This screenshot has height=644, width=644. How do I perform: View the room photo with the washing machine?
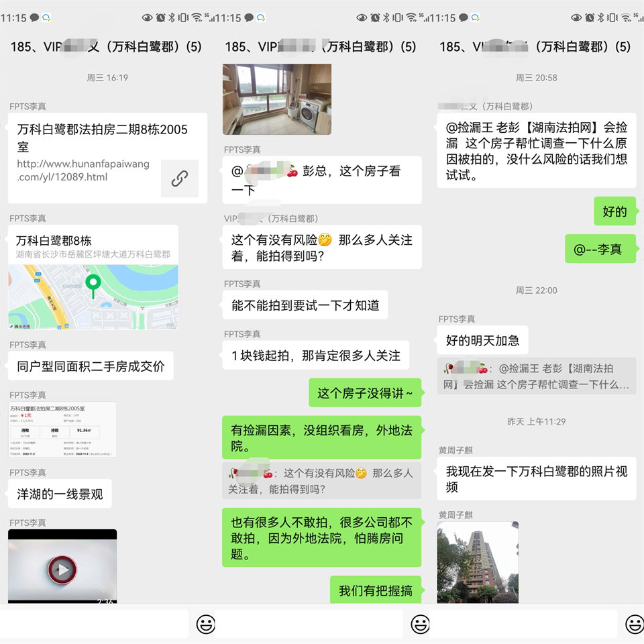point(276,99)
